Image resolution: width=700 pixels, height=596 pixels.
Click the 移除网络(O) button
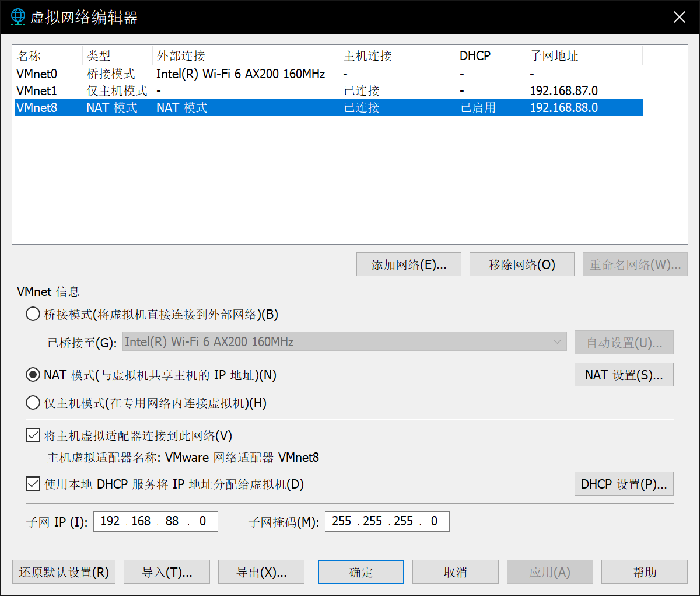pyautogui.click(x=522, y=264)
